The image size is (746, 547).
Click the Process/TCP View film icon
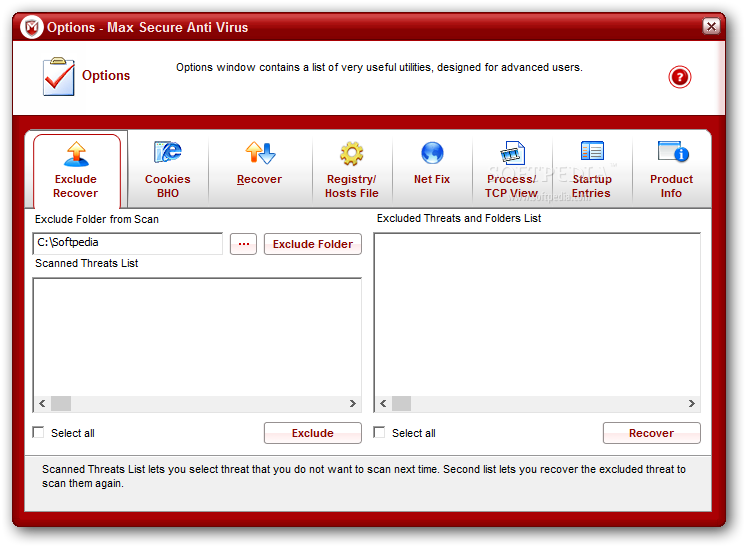pos(512,153)
